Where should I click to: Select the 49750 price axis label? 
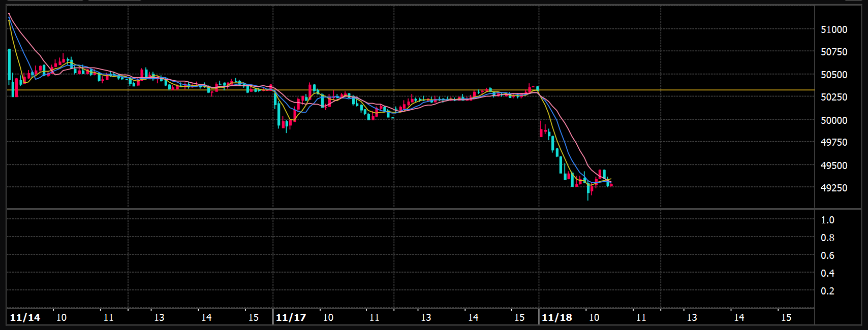(834, 142)
